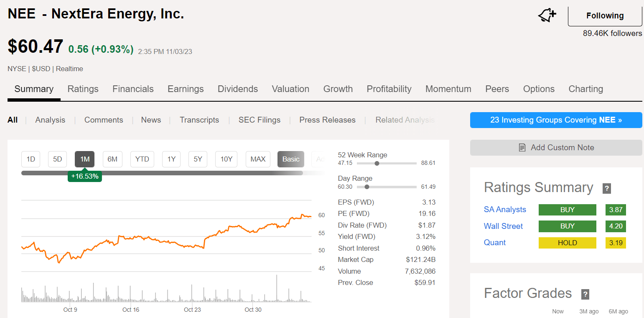This screenshot has width=644, height=318.
Task: Select the YTD chart range
Action: pyautogui.click(x=142, y=159)
